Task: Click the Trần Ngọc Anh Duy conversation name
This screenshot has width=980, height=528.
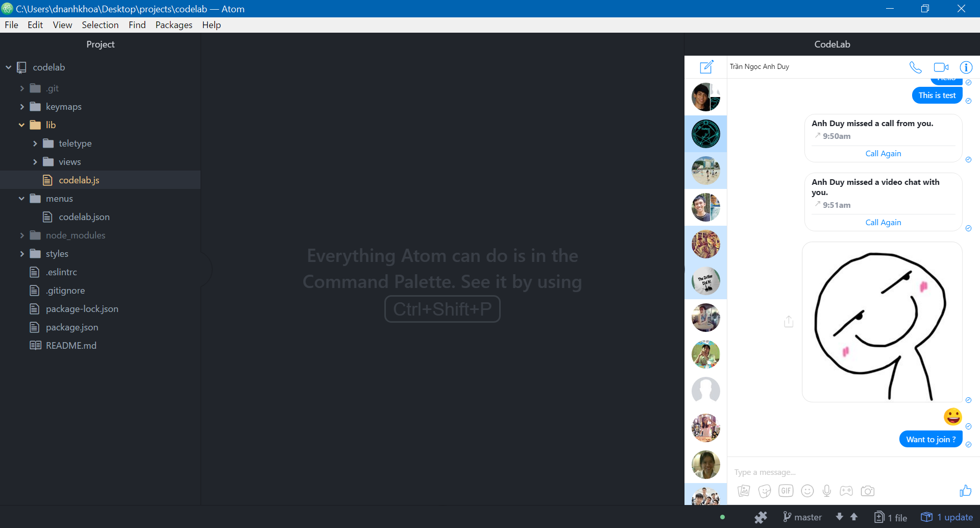Action: [x=759, y=67]
